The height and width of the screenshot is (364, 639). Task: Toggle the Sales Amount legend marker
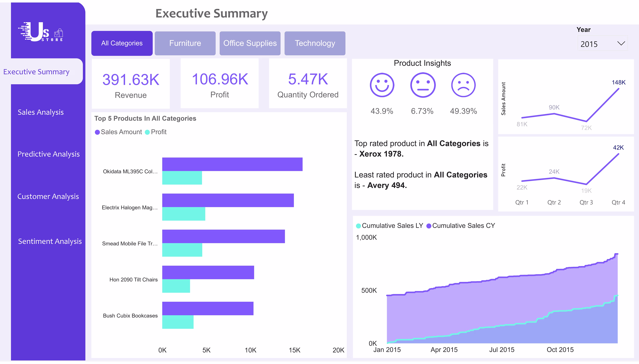pos(97,132)
